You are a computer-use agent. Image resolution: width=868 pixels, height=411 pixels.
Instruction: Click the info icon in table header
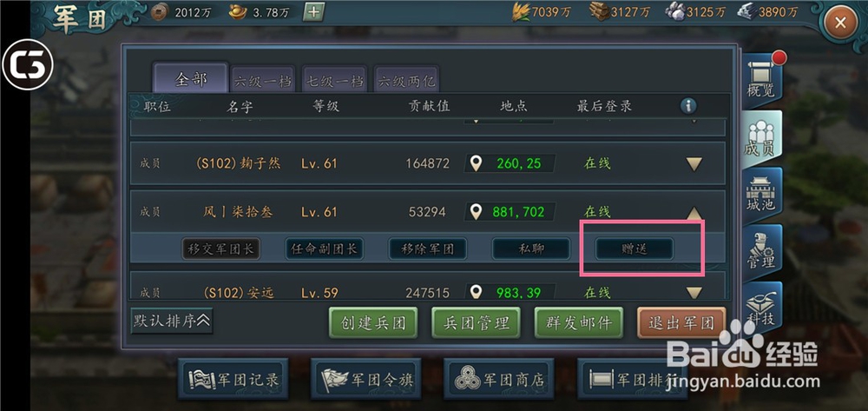[688, 106]
